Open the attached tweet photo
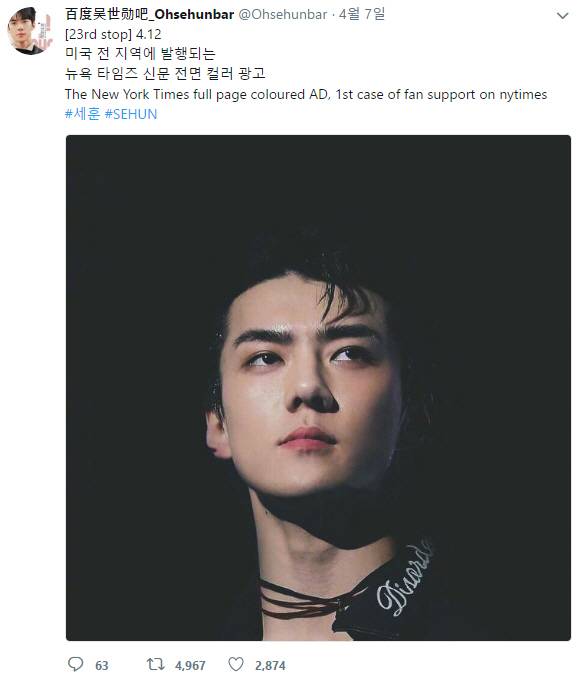Viewport: 580px width, 679px height. (x=318, y=388)
